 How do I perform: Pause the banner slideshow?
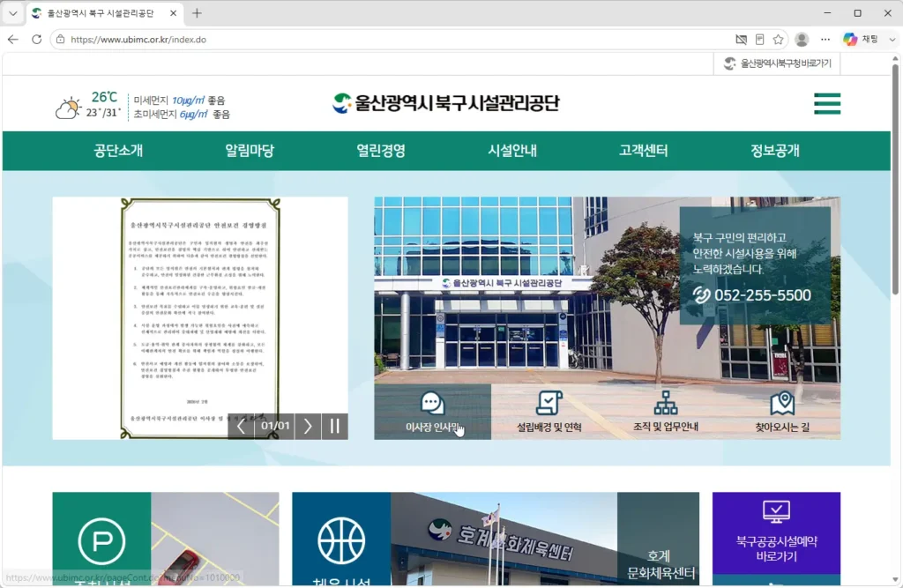pyautogui.click(x=334, y=426)
